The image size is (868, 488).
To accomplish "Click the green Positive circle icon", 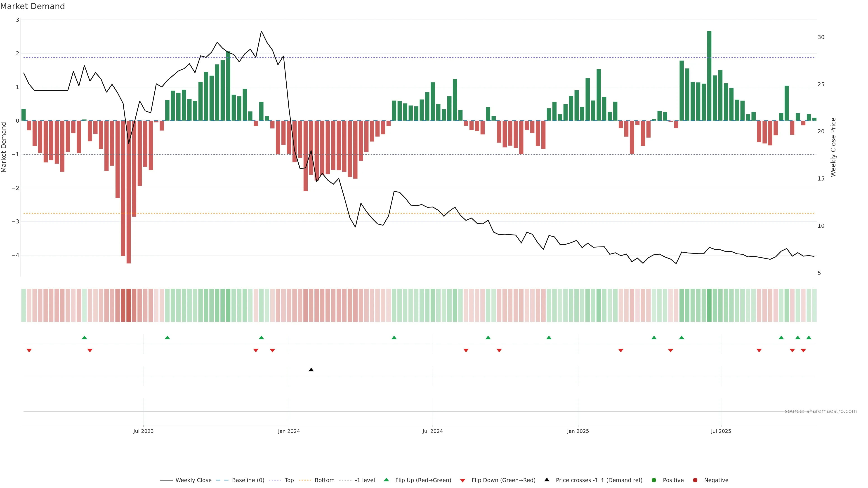I will tap(654, 480).
